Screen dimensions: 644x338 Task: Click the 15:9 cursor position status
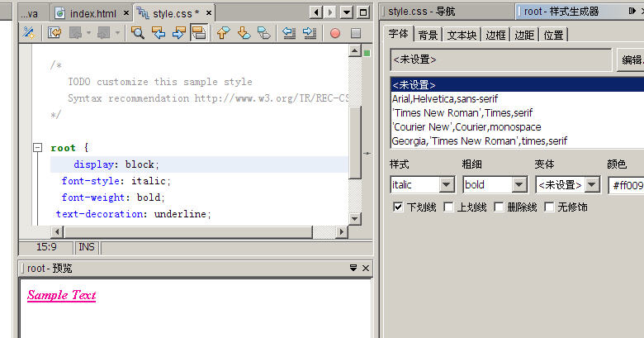pyautogui.click(x=46, y=247)
